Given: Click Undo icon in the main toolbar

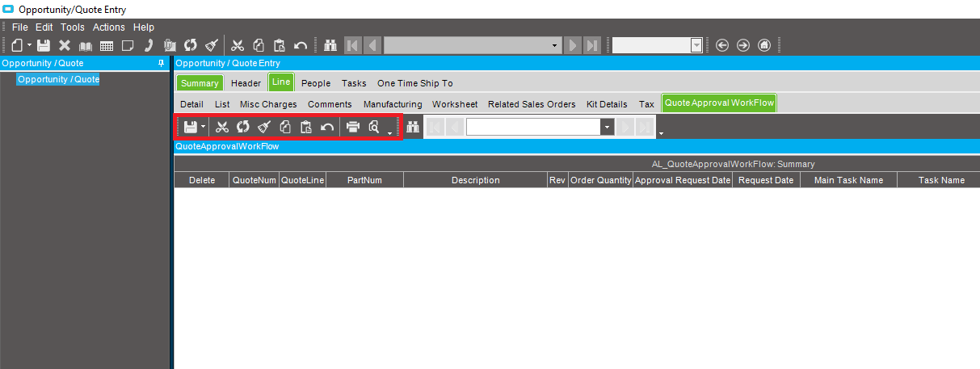Looking at the screenshot, I should click(301, 45).
